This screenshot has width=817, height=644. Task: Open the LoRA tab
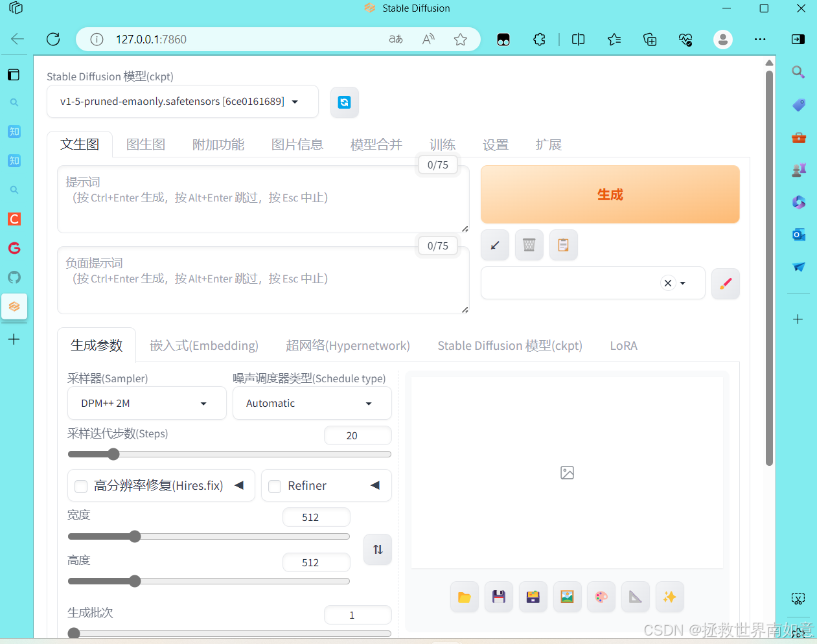[x=624, y=345]
